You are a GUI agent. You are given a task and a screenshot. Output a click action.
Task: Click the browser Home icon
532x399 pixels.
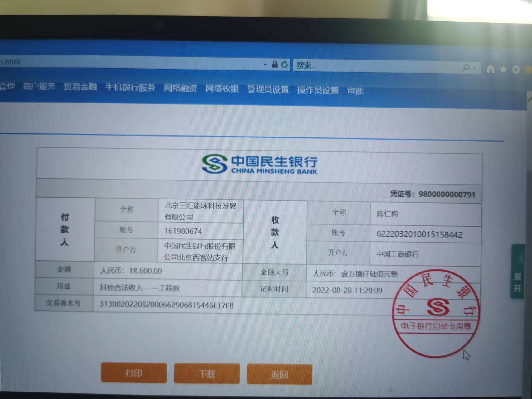pyautogui.click(x=491, y=69)
